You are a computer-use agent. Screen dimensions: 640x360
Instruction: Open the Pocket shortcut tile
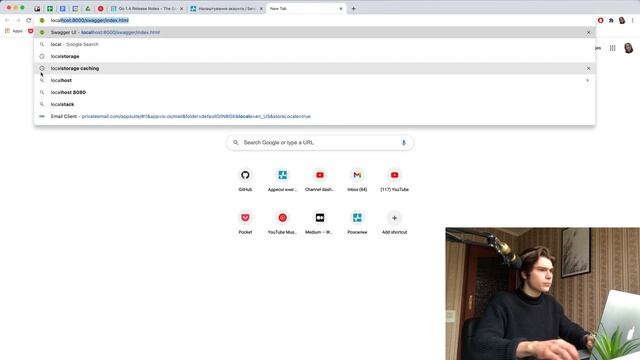click(245, 222)
